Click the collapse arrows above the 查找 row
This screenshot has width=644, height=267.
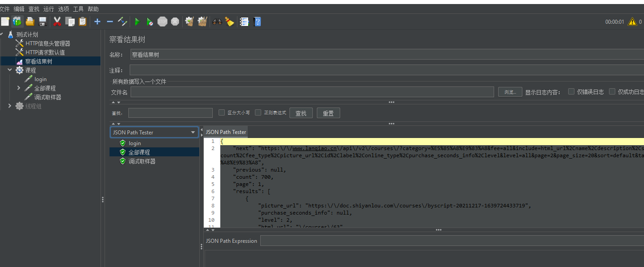click(x=116, y=103)
